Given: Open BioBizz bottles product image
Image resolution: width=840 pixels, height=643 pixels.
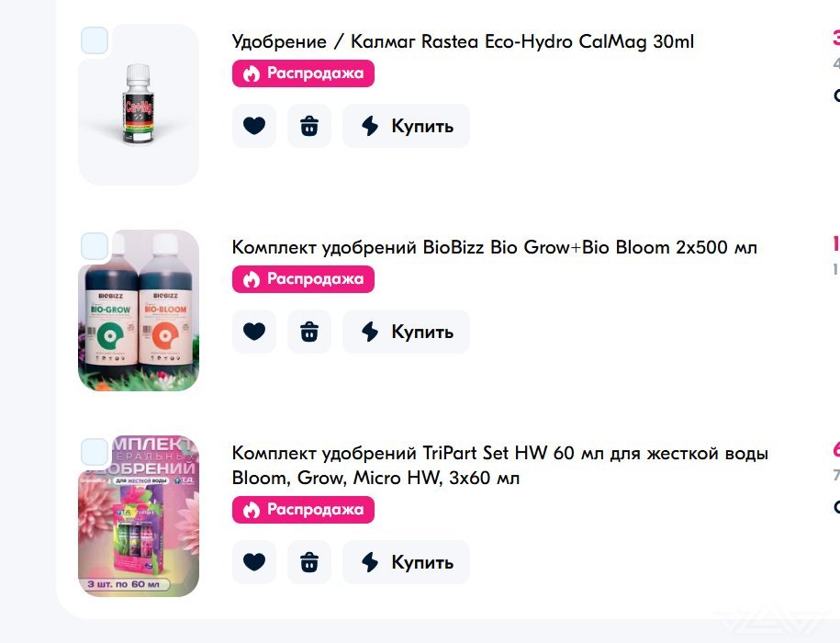Looking at the screenshot, I should pos(139,310).
